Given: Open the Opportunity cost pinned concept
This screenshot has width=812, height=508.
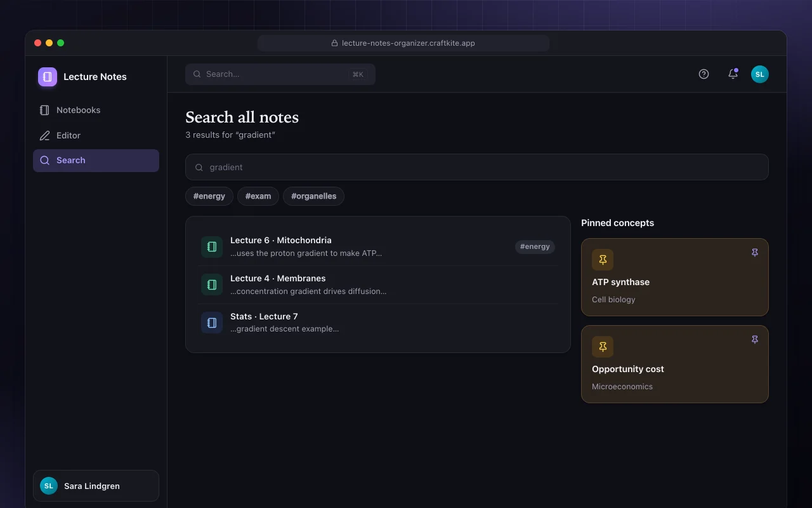Looking at the screenshot, I should coord(675,364).
